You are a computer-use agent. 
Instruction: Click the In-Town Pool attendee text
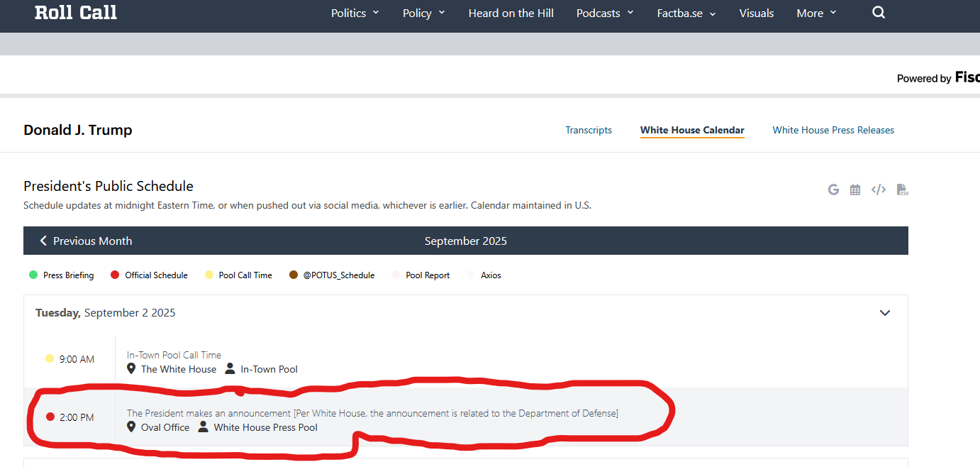click(269, 369)
